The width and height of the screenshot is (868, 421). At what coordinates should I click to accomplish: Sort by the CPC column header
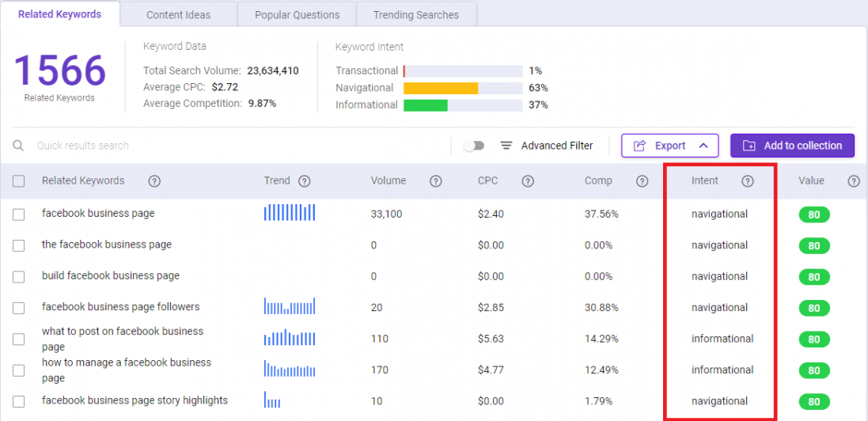point(487,180)
